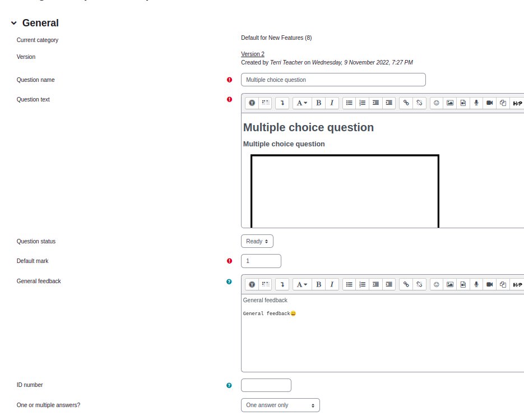
Task: Remove link in General feedback editor
Action: (x=419, y=284)
